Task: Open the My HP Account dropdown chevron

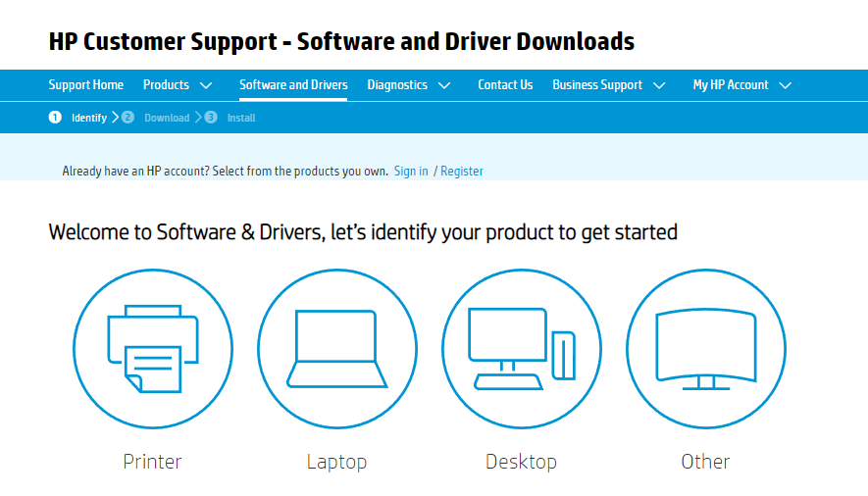Action: tap(785, 85)
